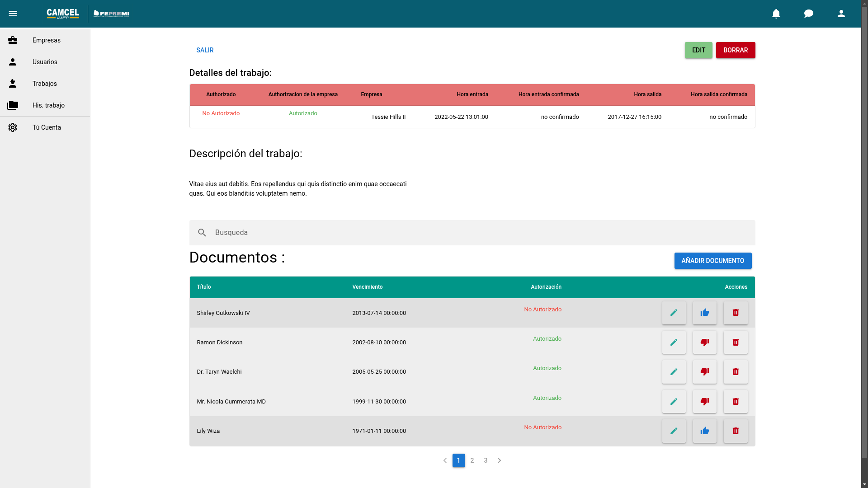Authorize Shirley Gutkowski IV with thumbs up
This screenshot has width=868, height=488.
705,313
